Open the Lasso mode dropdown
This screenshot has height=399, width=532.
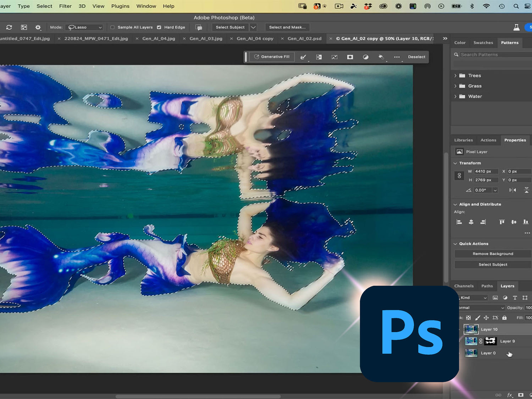84,27
